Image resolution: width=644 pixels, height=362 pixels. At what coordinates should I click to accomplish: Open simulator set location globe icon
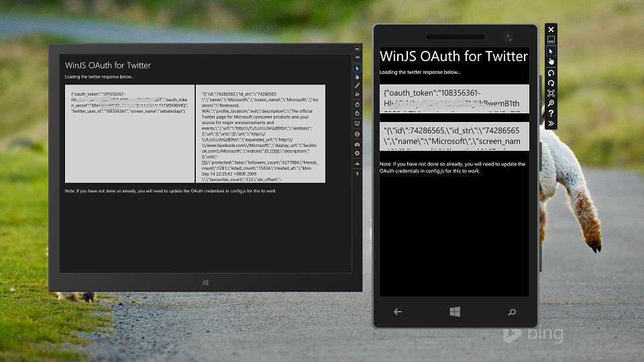click(x=357, y=134)
